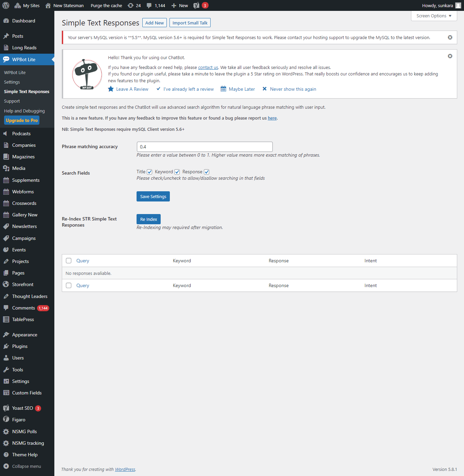Toggle the Response search field checkbox
Image resolution: width=464 pixels, height=476 pixels.
click(x=207, y=172)
